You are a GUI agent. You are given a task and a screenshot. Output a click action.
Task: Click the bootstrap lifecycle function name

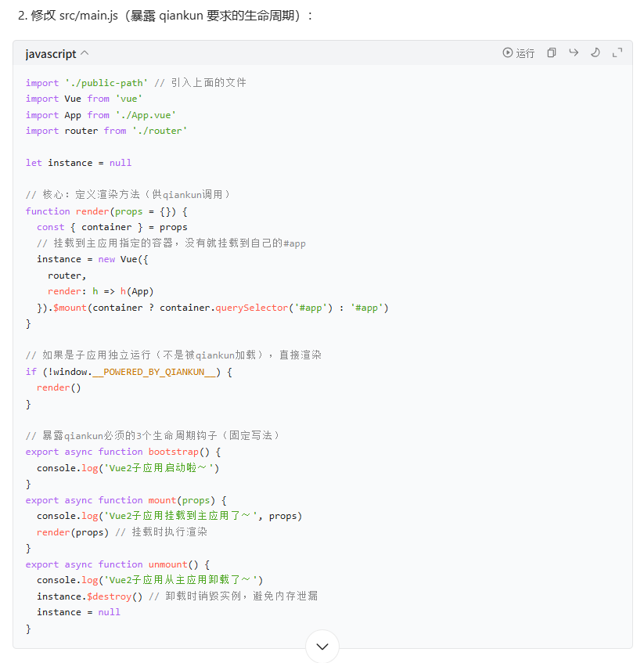click(174, 452)
